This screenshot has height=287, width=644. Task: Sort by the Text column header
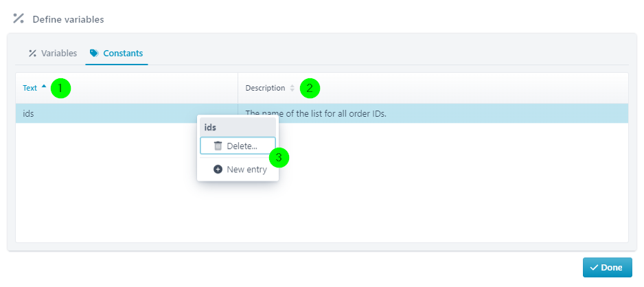[30, 88]
